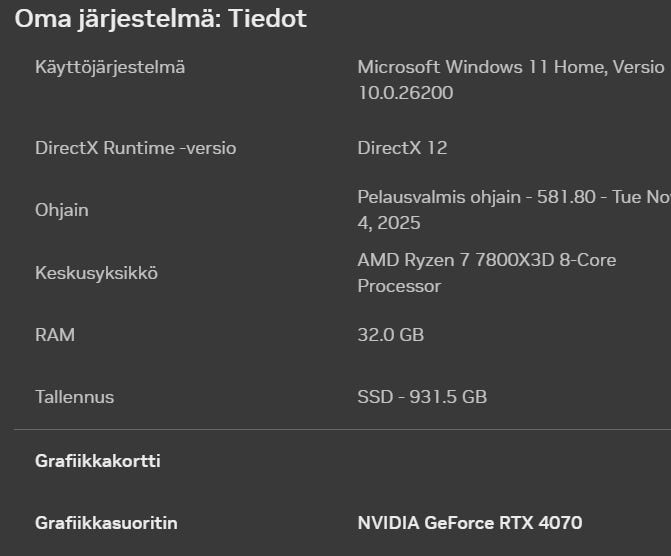Click the '4, 2025' driver date line

pyautogui.click(x=389, y=223)
